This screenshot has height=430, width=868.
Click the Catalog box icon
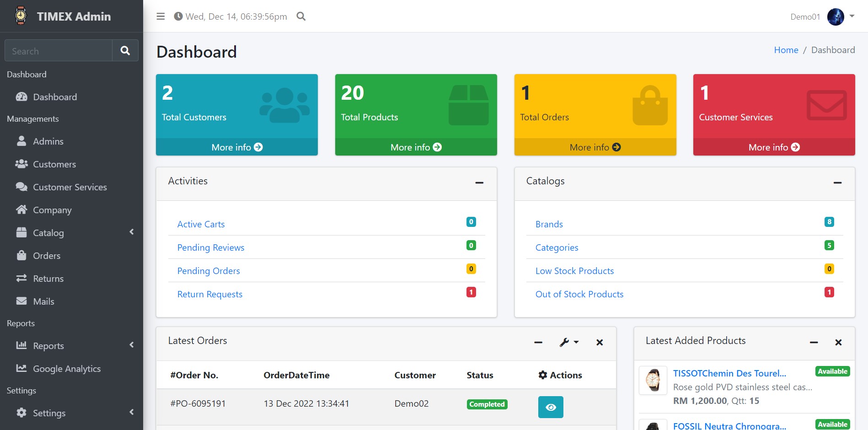tap(21, 232)
